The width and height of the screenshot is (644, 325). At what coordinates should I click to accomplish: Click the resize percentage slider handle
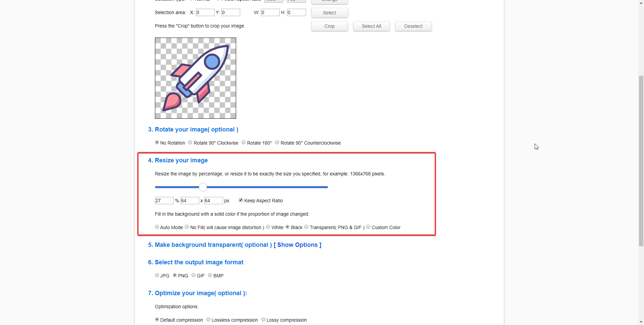(x=203, y=187)
